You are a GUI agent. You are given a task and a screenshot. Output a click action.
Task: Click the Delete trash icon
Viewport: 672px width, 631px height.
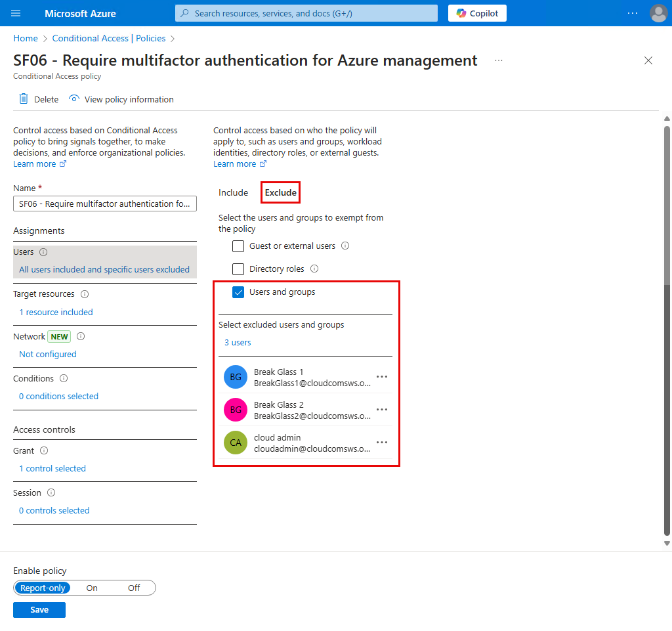24,99
